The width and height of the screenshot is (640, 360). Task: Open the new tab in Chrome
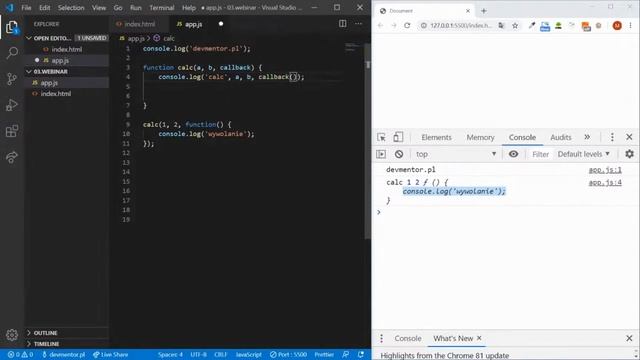(x=484, y=11)
